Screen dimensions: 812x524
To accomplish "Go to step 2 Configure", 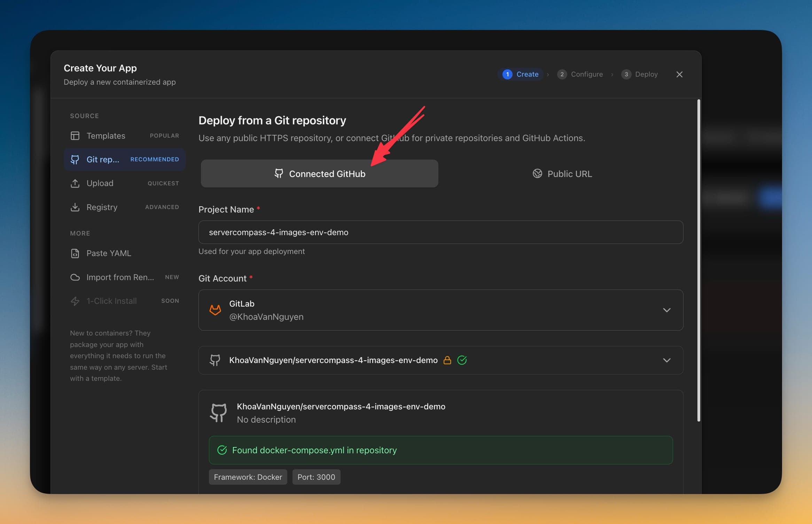I will 580,74.
